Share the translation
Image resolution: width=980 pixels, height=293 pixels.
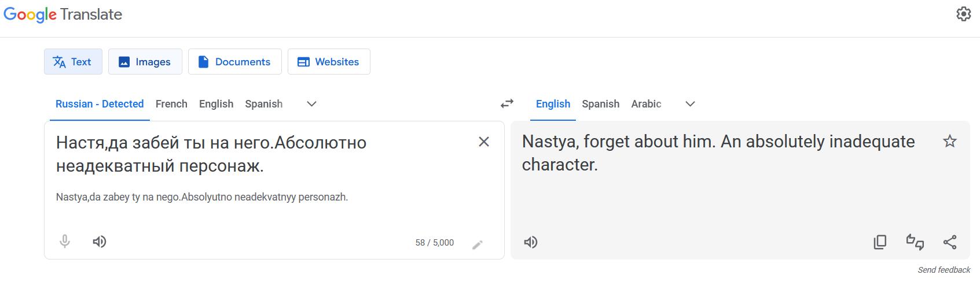(x=950, y=242)
